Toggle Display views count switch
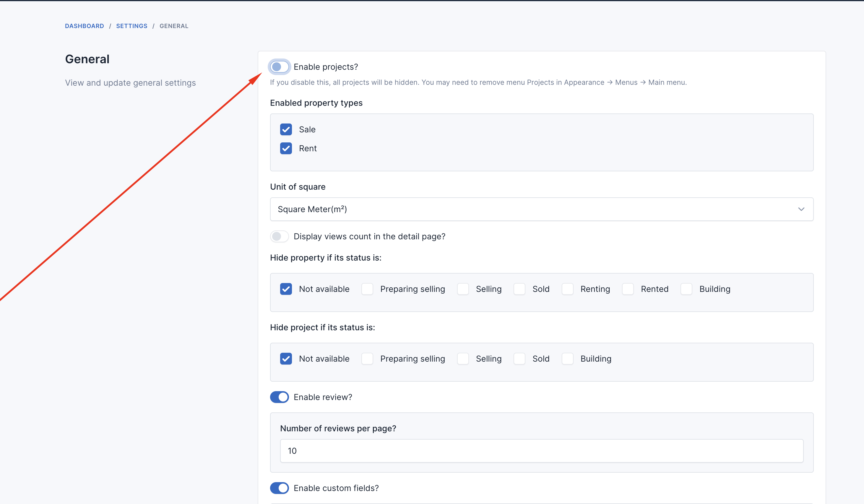The image size is (864, 504). [279, 236]
